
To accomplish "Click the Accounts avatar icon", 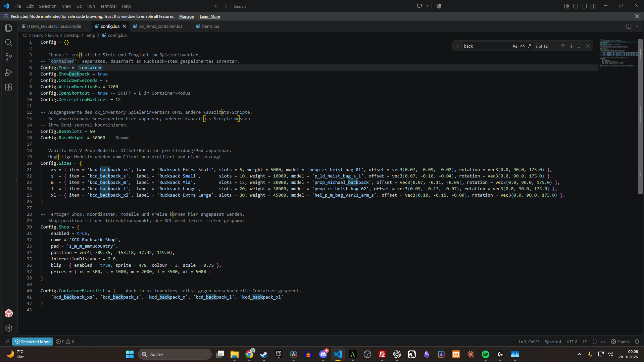I will click(9, 313).
